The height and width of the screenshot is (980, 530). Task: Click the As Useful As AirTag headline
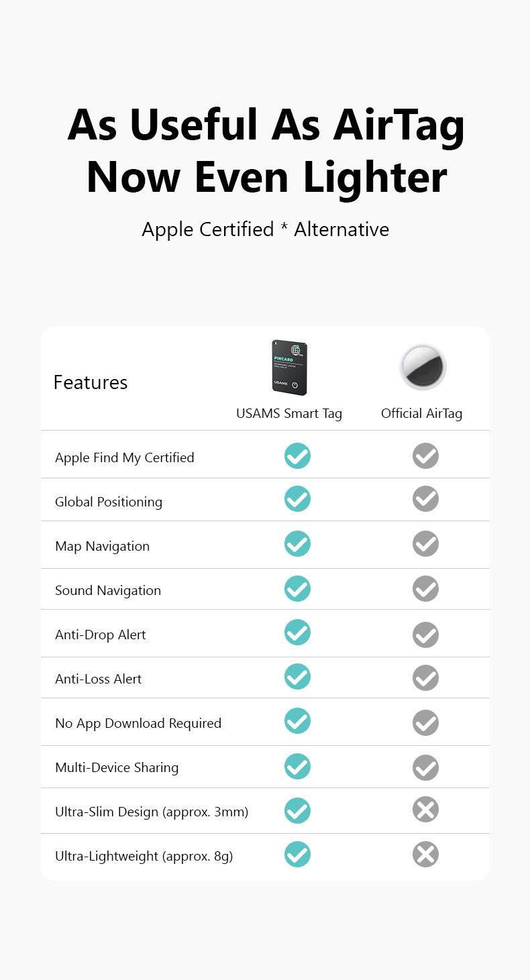266,125
